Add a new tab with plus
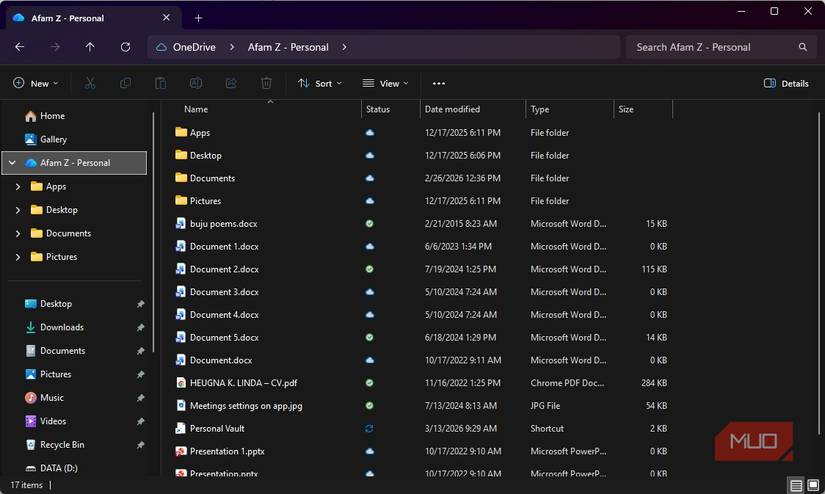This screenshot has width=825, height=494. tap(198, 18)
